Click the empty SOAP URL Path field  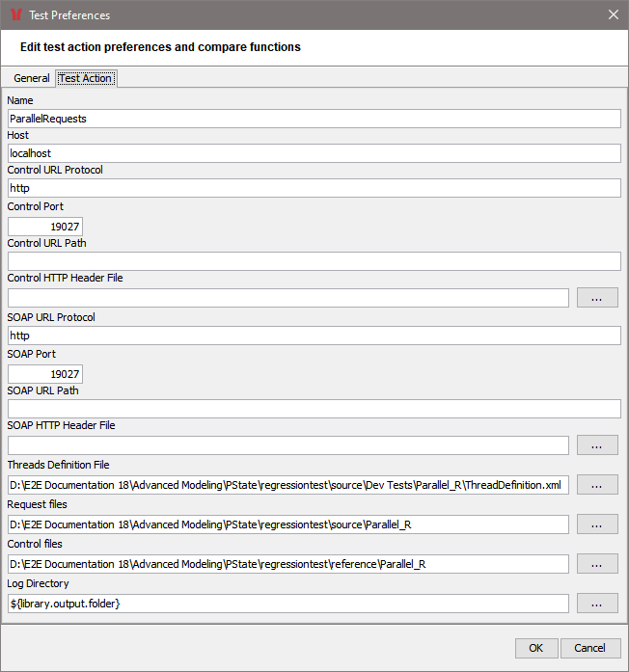coord(314,409)
